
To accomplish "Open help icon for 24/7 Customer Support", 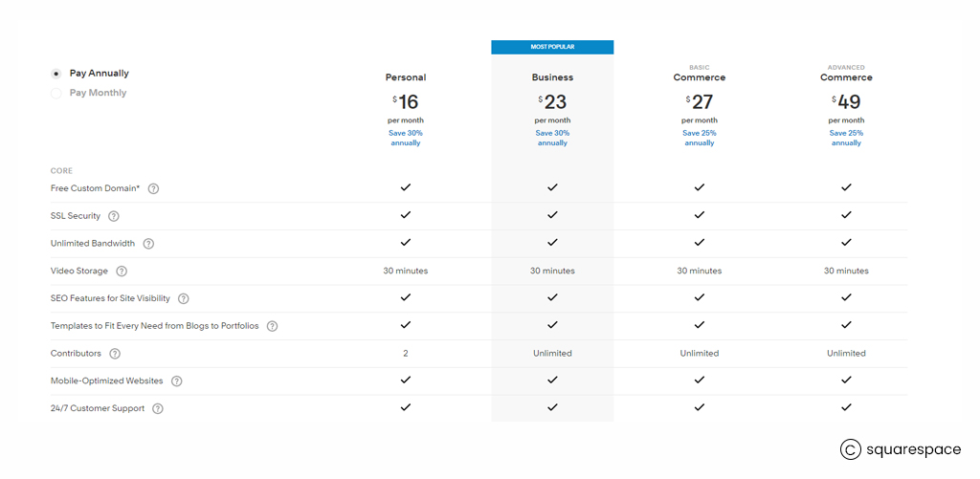I will [x=158, y=408].
